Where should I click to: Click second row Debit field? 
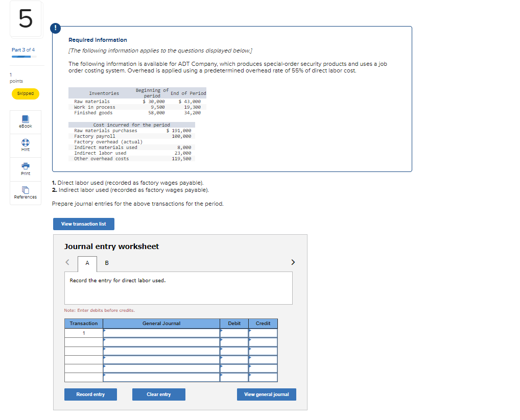click(234, 342)
